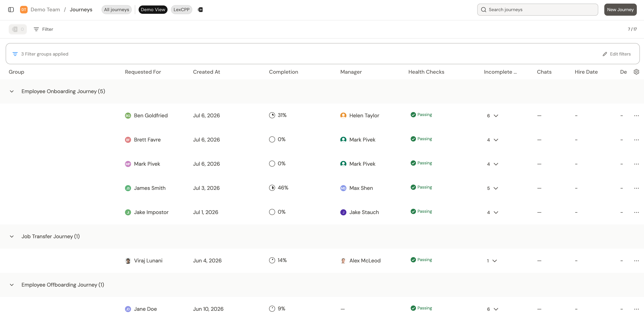This screenshot has width=644, height=334.
Task: Click James Smith's 46% completion indicator
Action: [x=279, y=188]
